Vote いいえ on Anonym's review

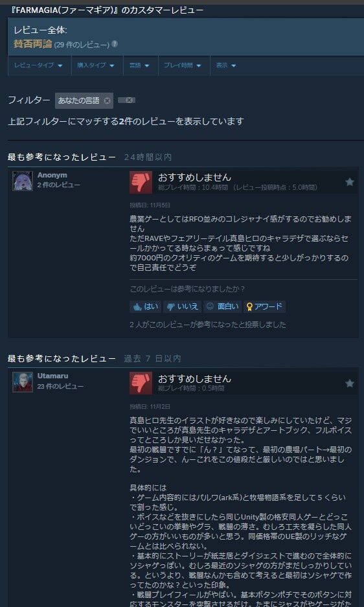click(183, 306)
